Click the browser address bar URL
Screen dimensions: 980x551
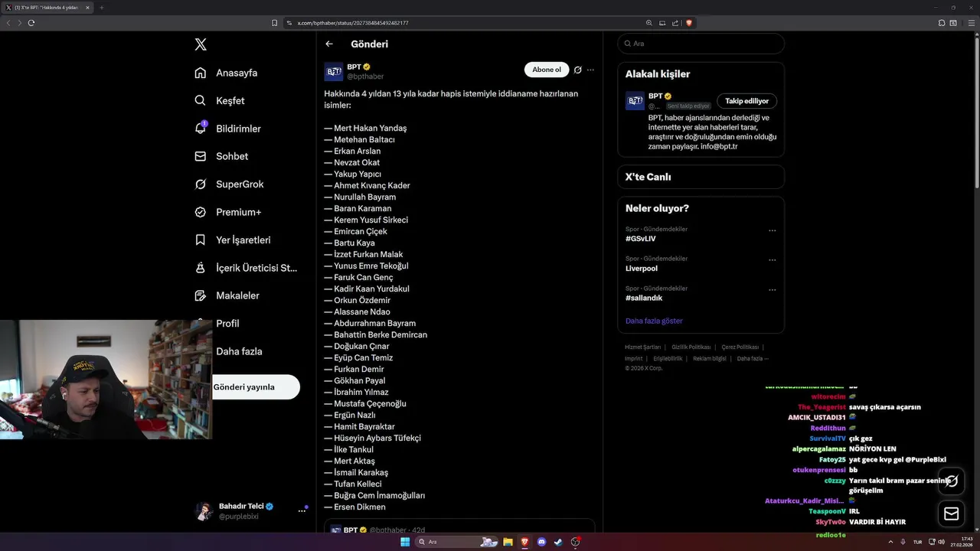coord(353,23)
